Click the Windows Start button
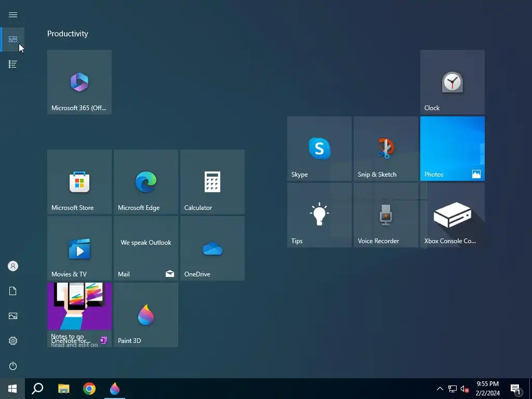The image size is (532, 399). [x=12, y=389]
